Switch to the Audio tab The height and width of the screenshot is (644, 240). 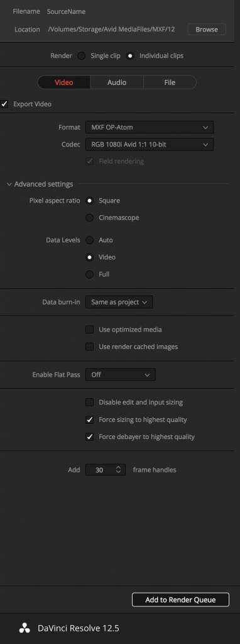point(117,82)
